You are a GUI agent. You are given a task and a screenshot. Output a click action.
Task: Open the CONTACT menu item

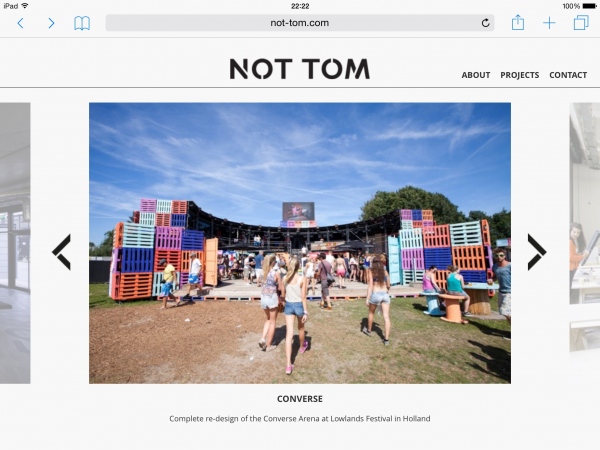[568, 75]
